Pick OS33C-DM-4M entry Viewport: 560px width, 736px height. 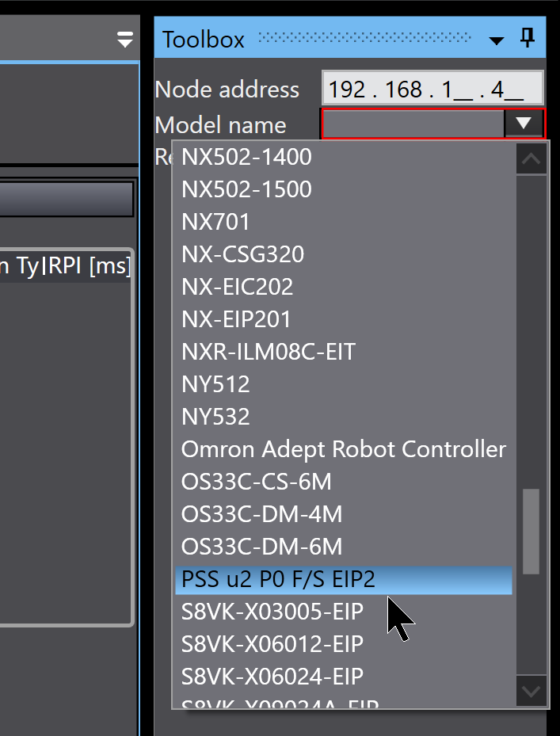pos(343,514)
